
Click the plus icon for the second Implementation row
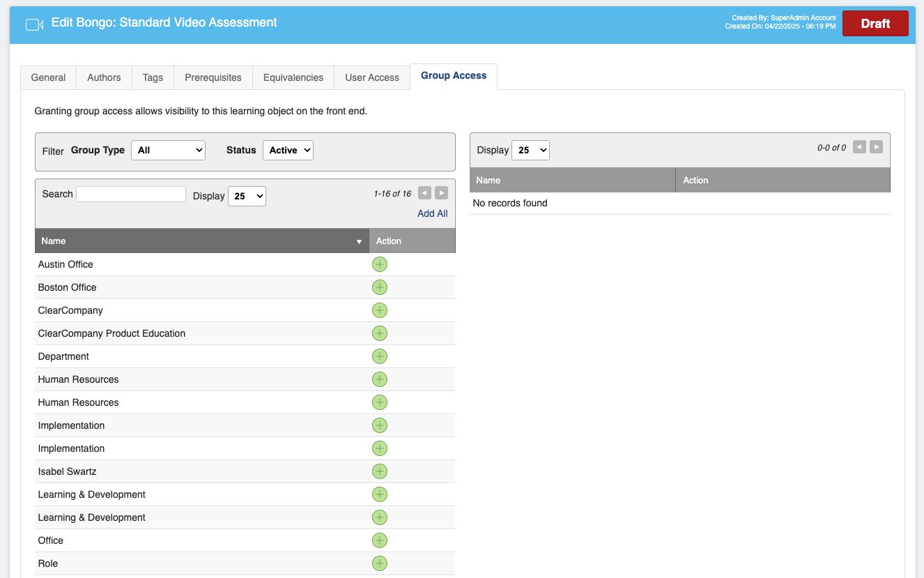coord(380,448)
